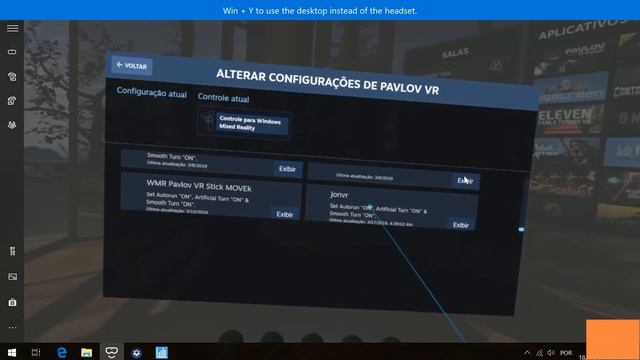This screenshot has height=360, width=640.
Task: Click the Exibir button under the mouse cursor
Action: pos(465,181)
